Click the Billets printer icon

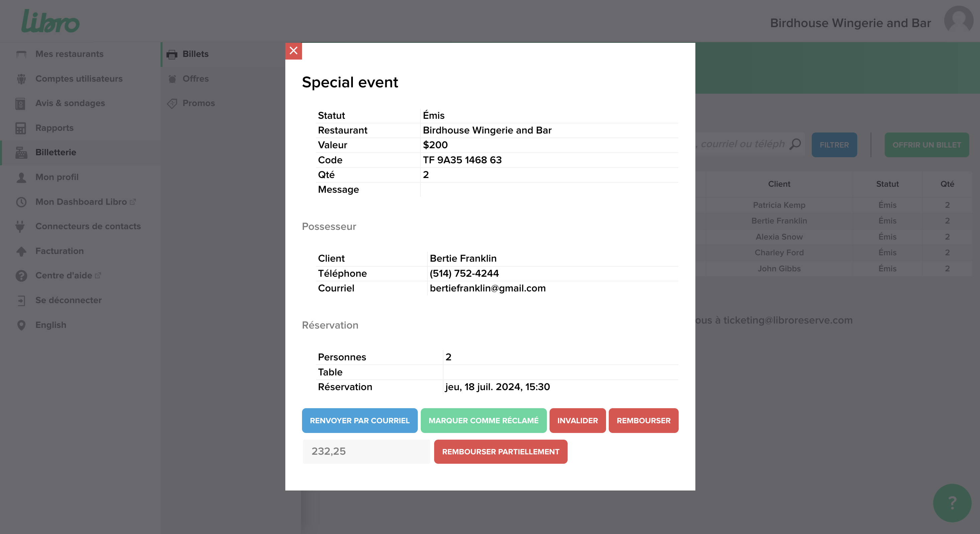172,55
